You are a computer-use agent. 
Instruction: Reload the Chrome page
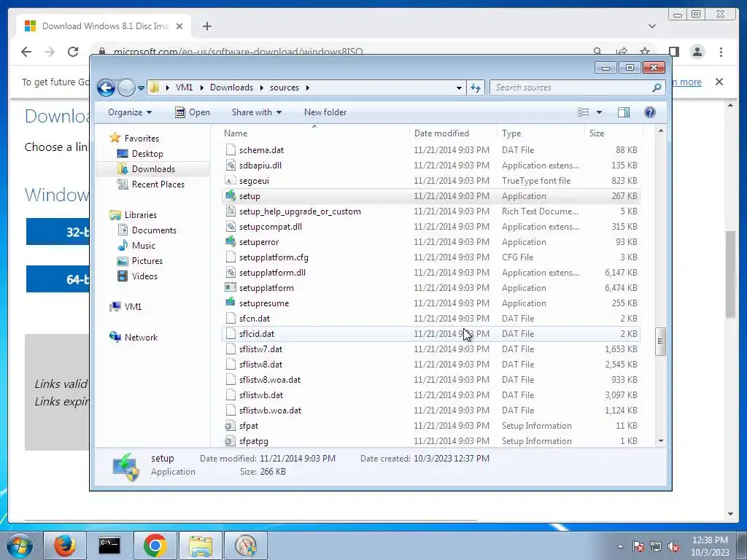73,52
